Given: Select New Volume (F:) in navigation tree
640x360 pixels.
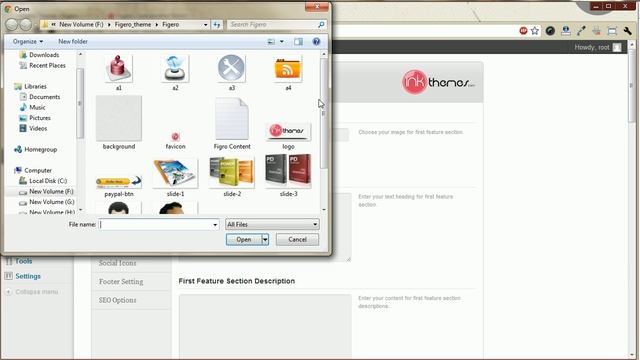Looking at the screenshot, I should [x=47, y=191].
